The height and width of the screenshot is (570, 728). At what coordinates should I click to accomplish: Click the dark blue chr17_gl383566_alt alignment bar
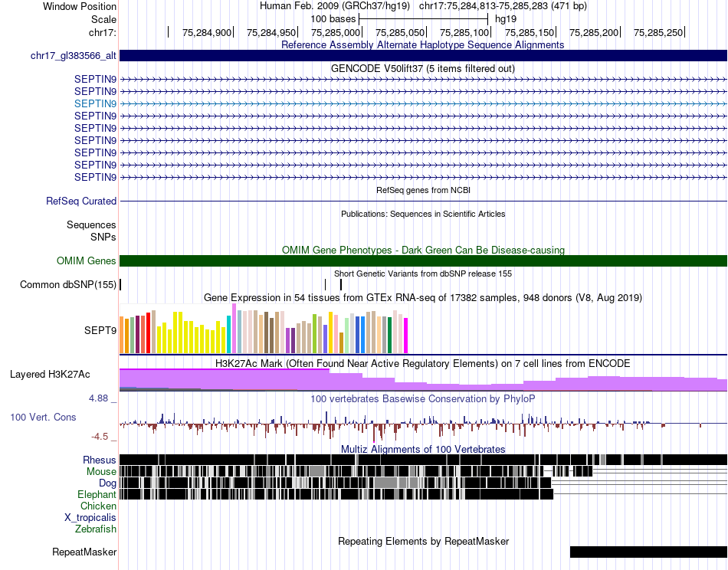pyautogui.click(x=423, y=56)
